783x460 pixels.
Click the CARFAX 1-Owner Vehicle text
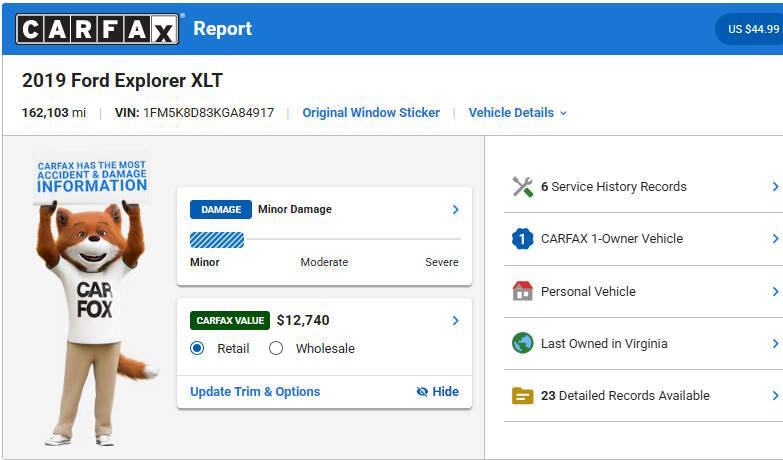pos(612,239)
